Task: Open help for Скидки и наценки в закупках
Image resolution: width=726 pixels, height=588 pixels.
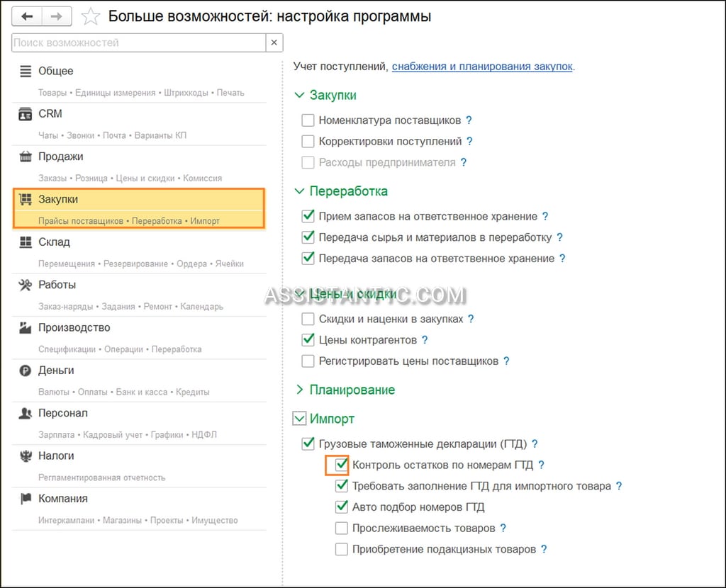Action: (471, 319)
